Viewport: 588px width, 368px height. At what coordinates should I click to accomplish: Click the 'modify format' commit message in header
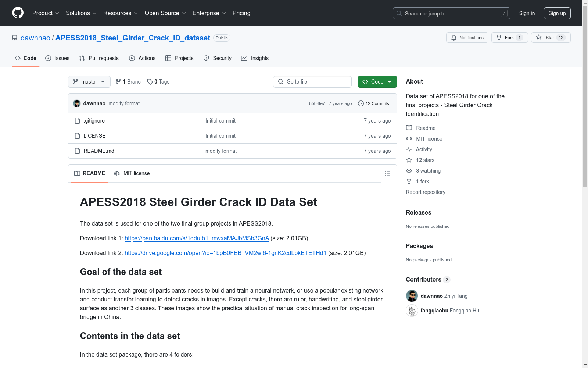[124, 103]
